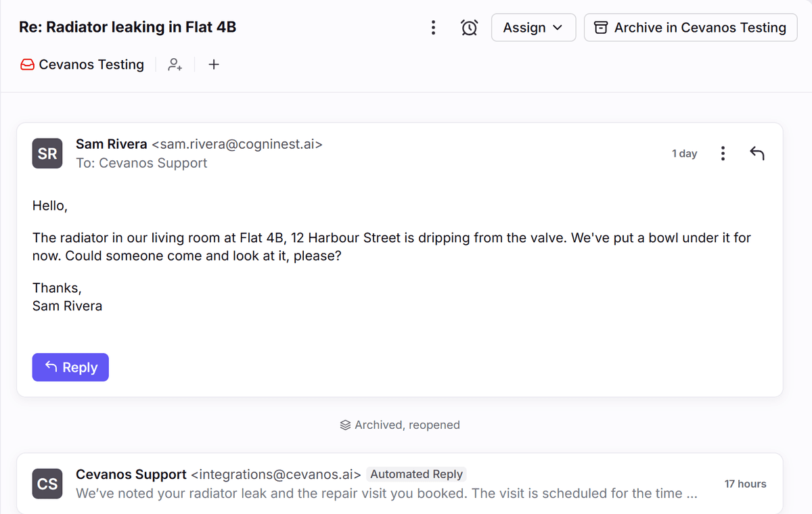The image size is (812, 514).
Task: Click the subject "Re: Radiator leaking in Flat 4B"
Action: (x=127, y=27)
